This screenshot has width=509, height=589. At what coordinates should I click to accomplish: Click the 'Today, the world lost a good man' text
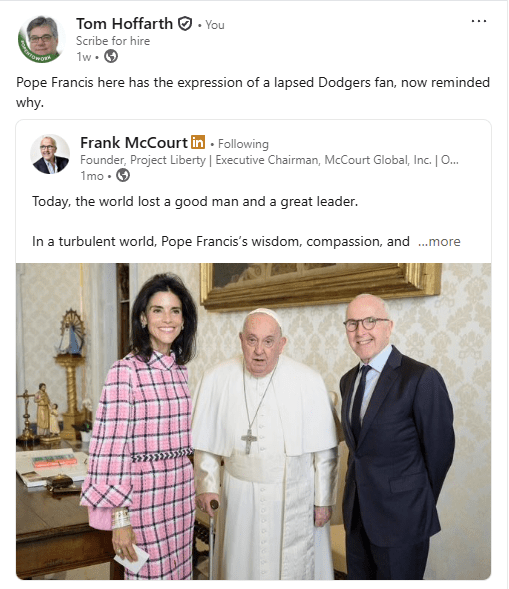point(195,202)
